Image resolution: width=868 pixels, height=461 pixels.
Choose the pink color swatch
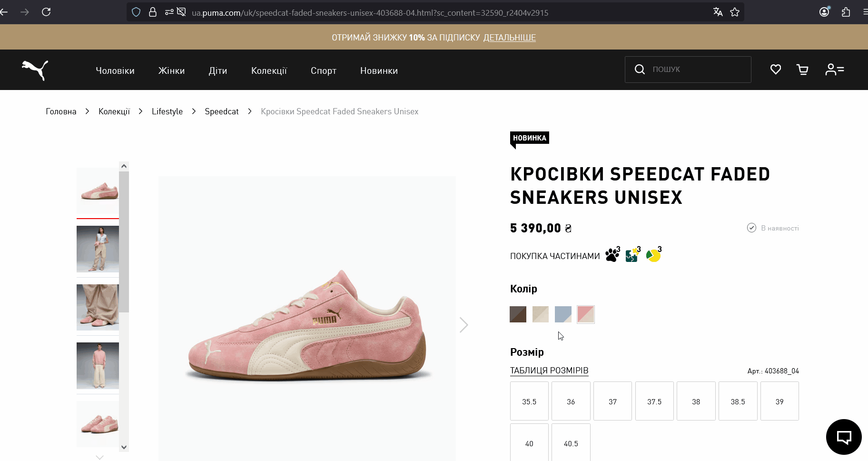[x=585, y=314]
